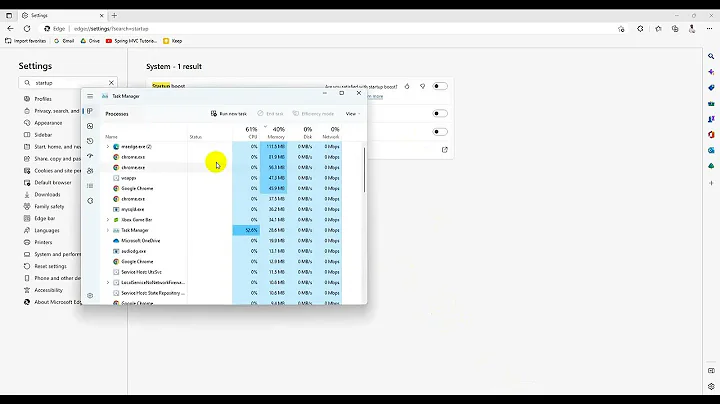Select the audiodg.exe process row
This screenshot has width=720, height=404.
pos(223,251)
